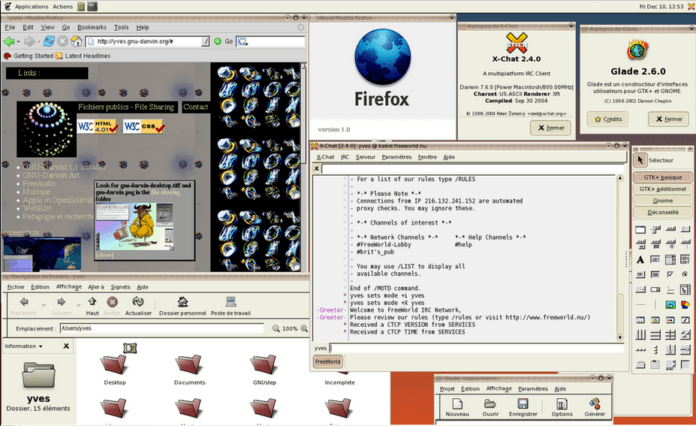Click the Firefox URL address field
This screenshot has width=696, height=426.
coord(148,42)
